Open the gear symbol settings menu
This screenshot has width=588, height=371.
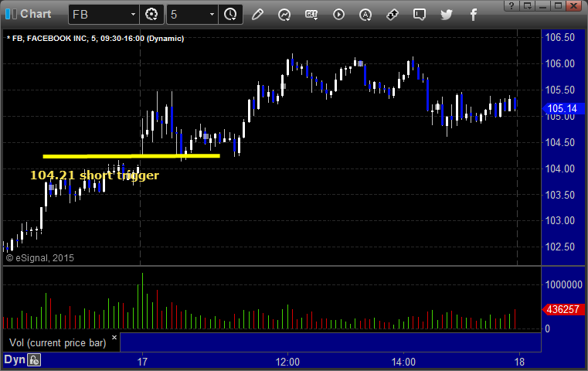151,15
